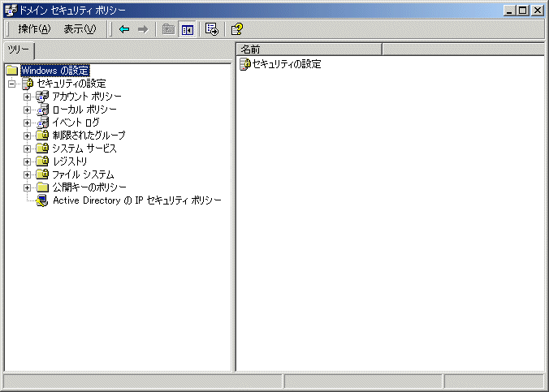The height and width of the screenshot is (392, 549).
Task: Select アカウント ポリシー tree label
Action: tap(87, 97)
